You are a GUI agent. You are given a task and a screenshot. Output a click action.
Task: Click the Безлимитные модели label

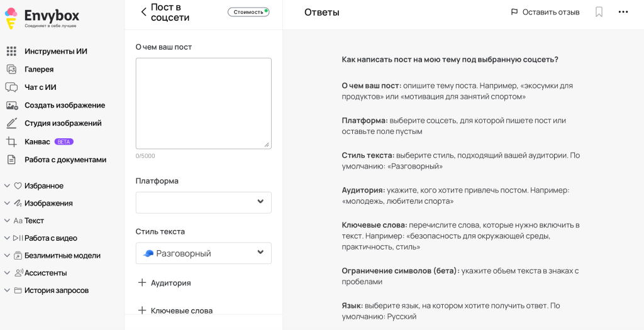pos(62,255)
